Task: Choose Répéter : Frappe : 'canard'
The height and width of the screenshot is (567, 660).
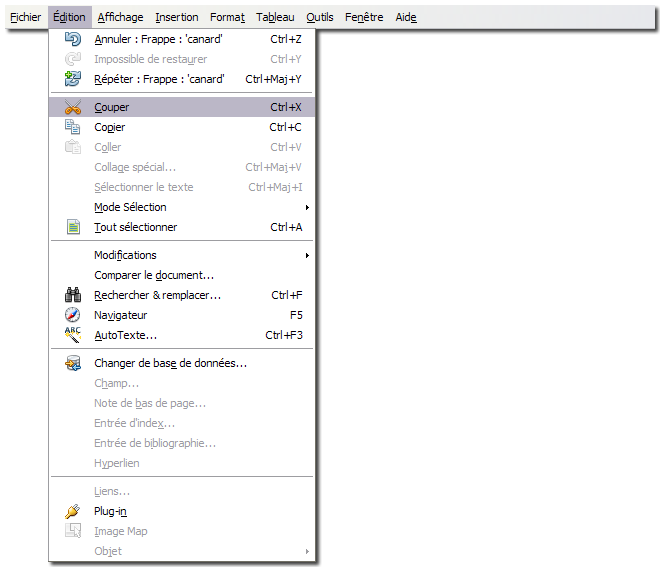Action: pos(182,79)
